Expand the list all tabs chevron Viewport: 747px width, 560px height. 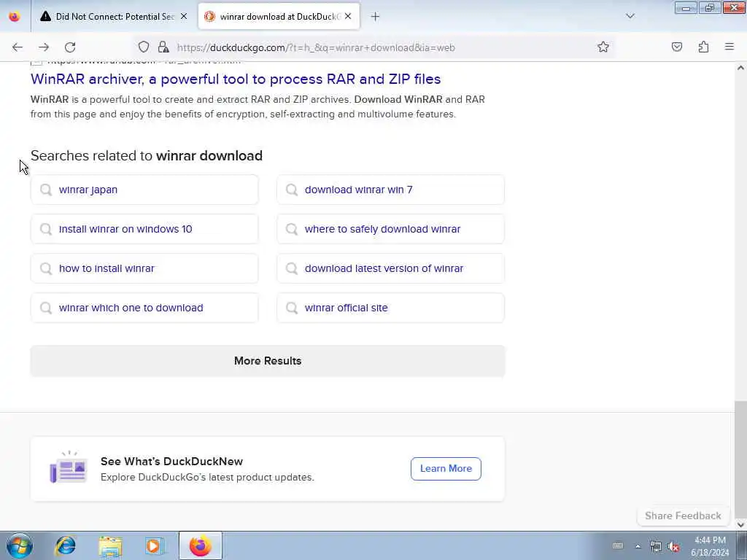coord(630,16)
